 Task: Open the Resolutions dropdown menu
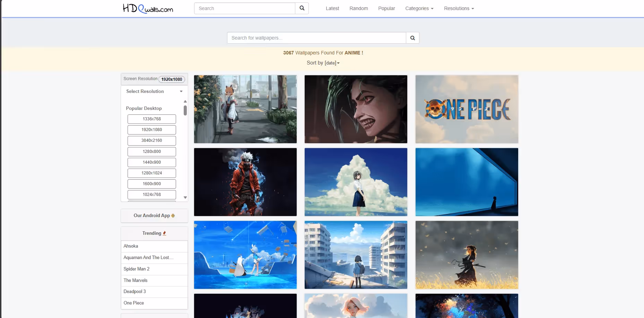(459, 8)
